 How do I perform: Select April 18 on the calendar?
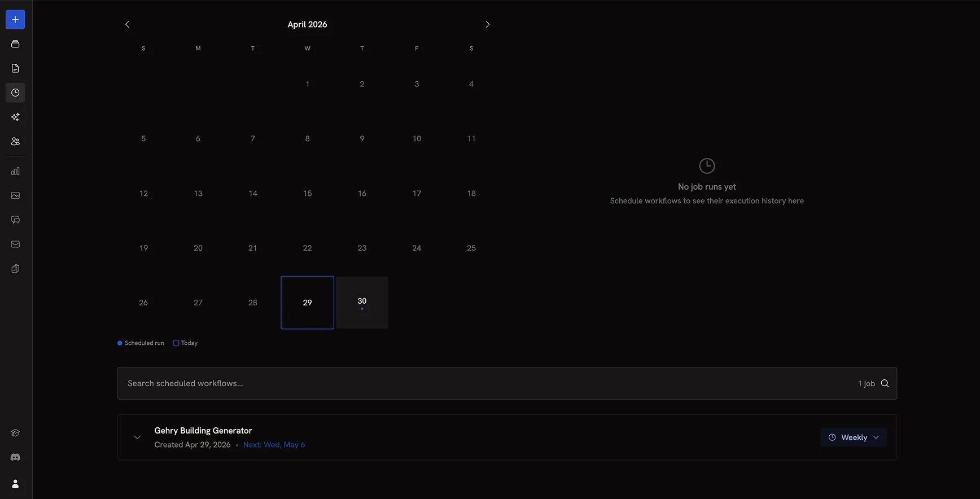pos(471,194)
